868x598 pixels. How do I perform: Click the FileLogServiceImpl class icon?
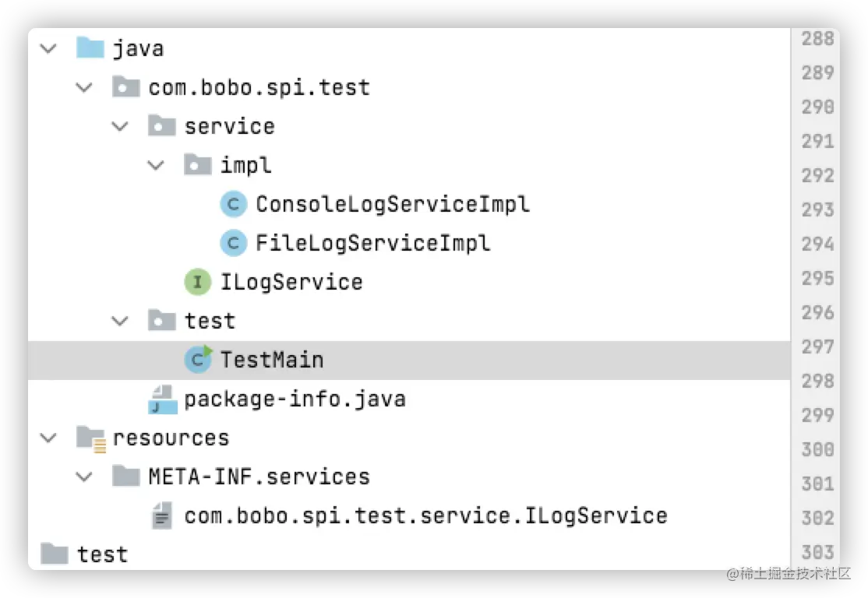[x=233, y=243]
